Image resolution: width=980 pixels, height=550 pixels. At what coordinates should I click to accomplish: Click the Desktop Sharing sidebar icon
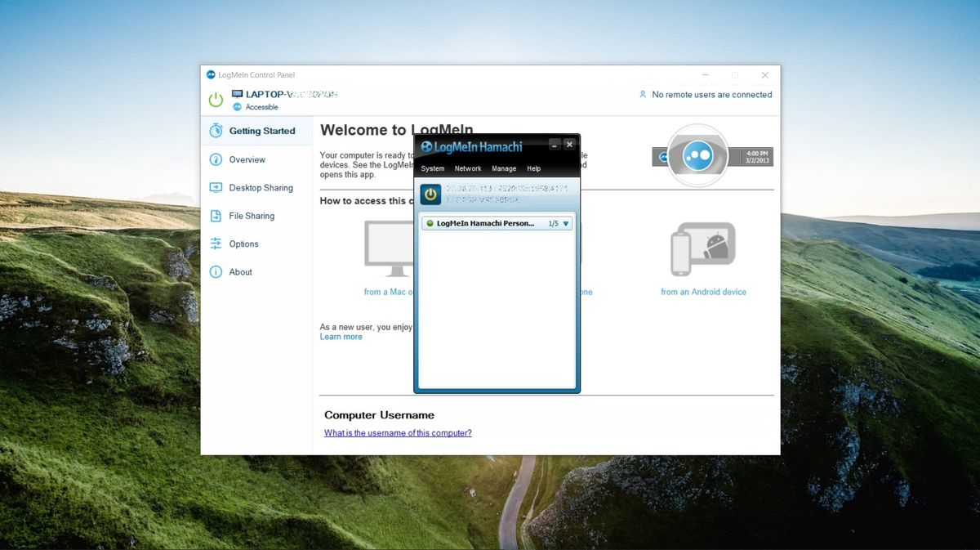pyautogui.click(x=216, y=187)
